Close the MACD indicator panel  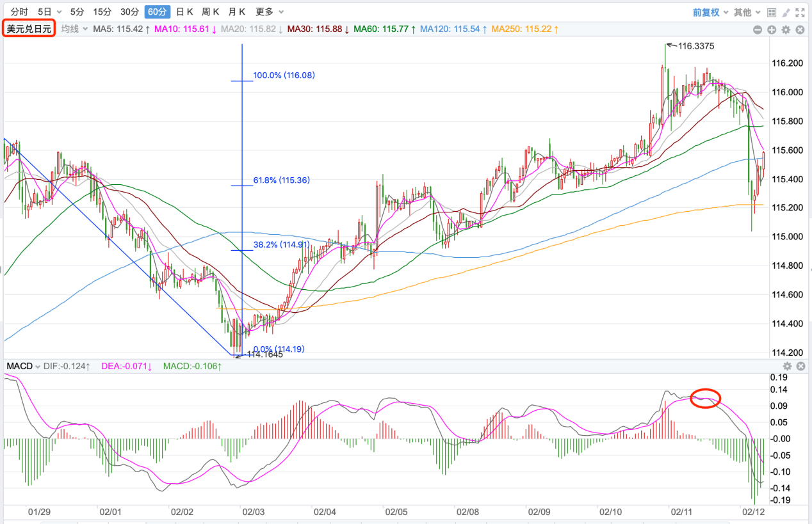pos(800,366)
